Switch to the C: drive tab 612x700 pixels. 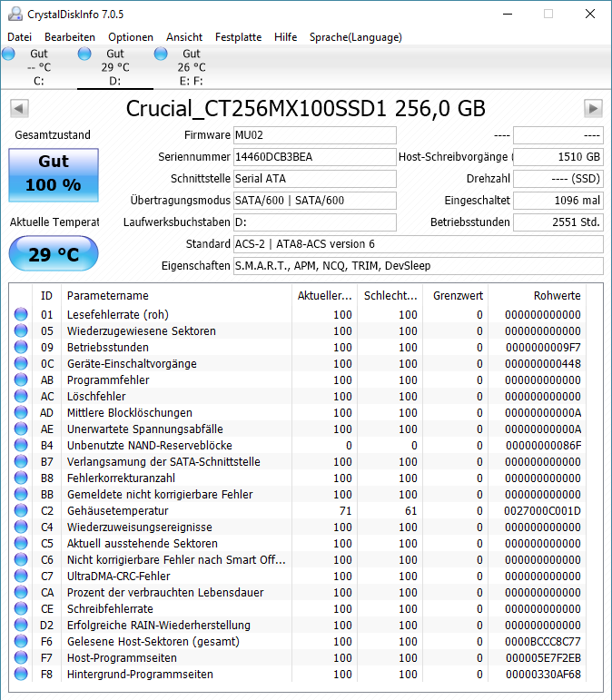tap(38, 67)
